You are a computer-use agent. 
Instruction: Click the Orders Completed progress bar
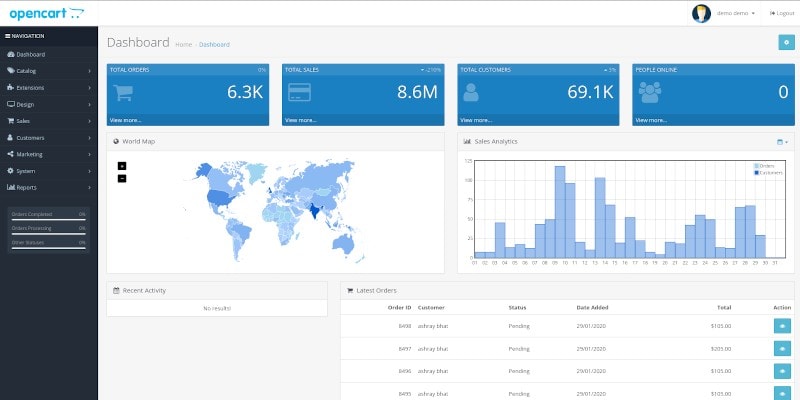[x=48, y=218]
